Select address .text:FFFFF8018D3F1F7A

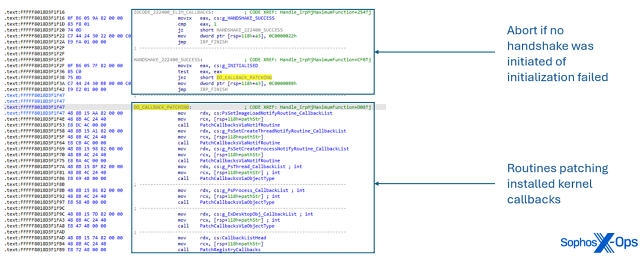[35, 166]
